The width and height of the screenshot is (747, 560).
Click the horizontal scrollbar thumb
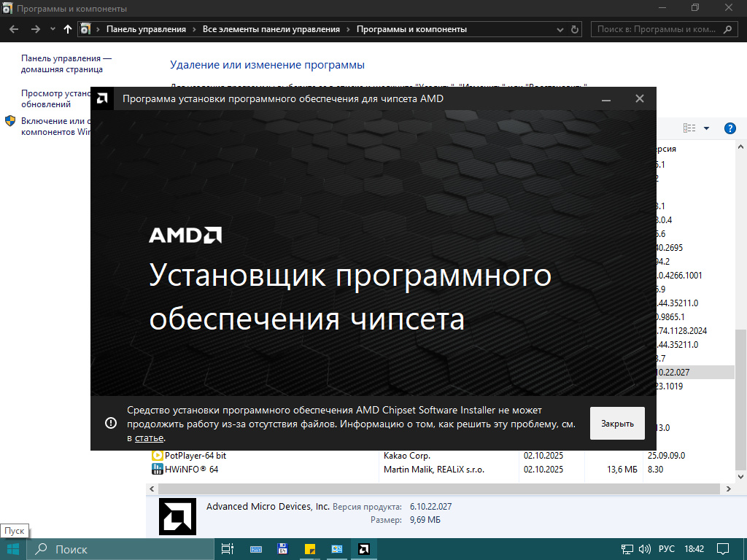pyautogui.click(x=438, y=489)
